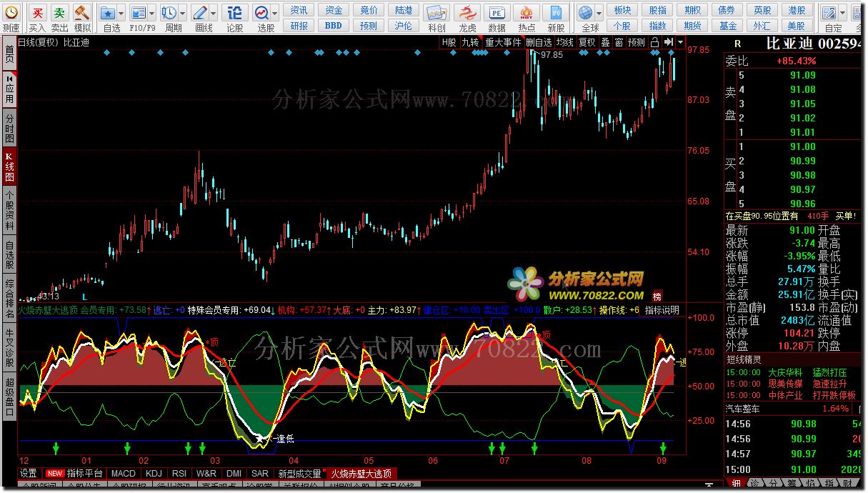Expand the 选股 dropdown arrow
This screenshot has height=493, width=868.
coord(274,13)
